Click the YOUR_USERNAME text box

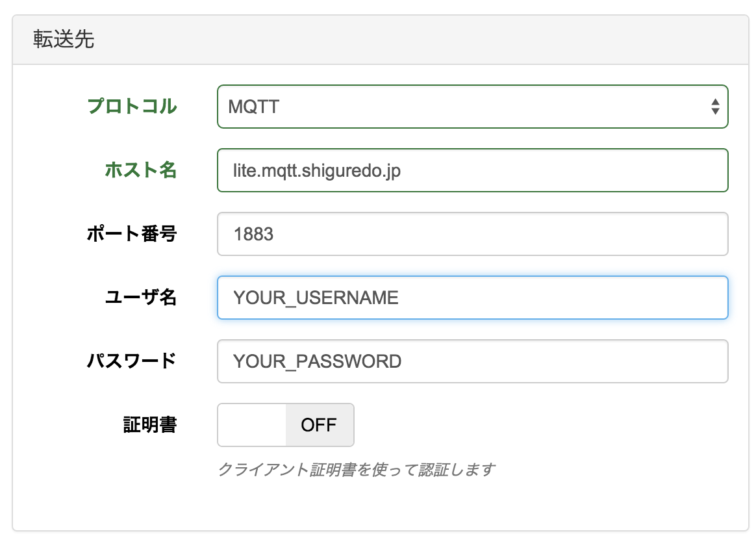[x=472, y=298]
